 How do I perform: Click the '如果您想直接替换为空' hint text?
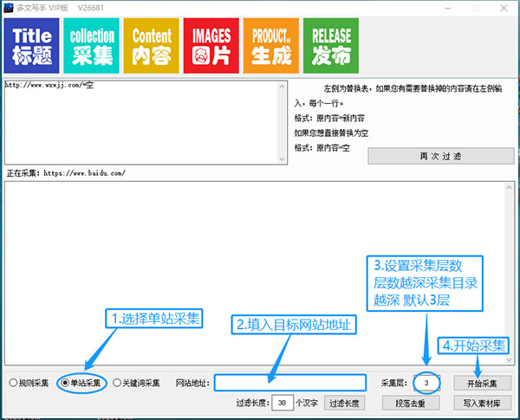331,133
